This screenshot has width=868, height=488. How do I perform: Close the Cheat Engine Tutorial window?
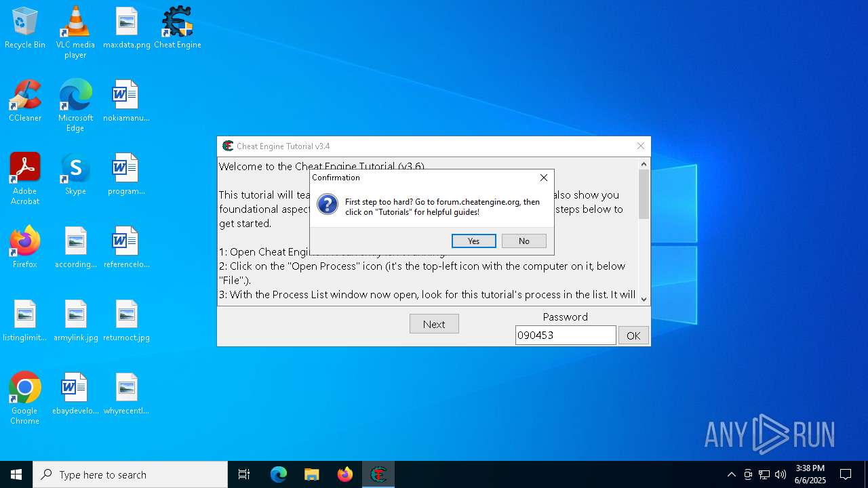coord(640,146)
